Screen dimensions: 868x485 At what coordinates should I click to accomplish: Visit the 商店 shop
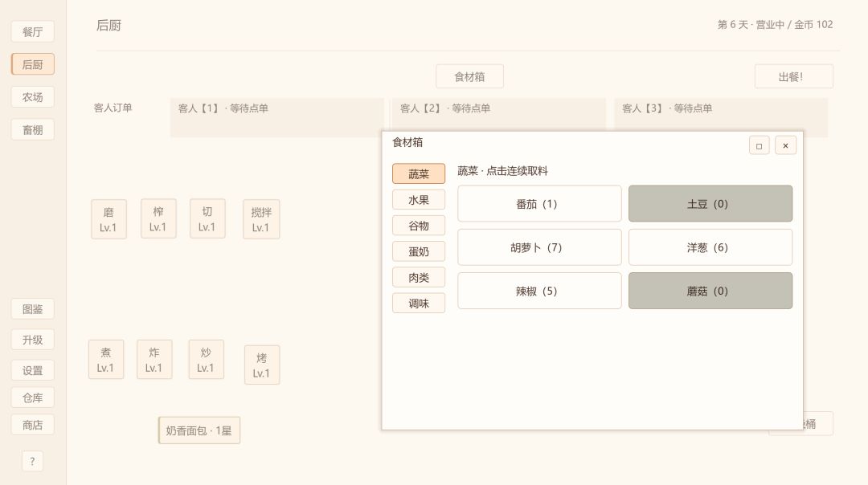(x=33, y=425)
